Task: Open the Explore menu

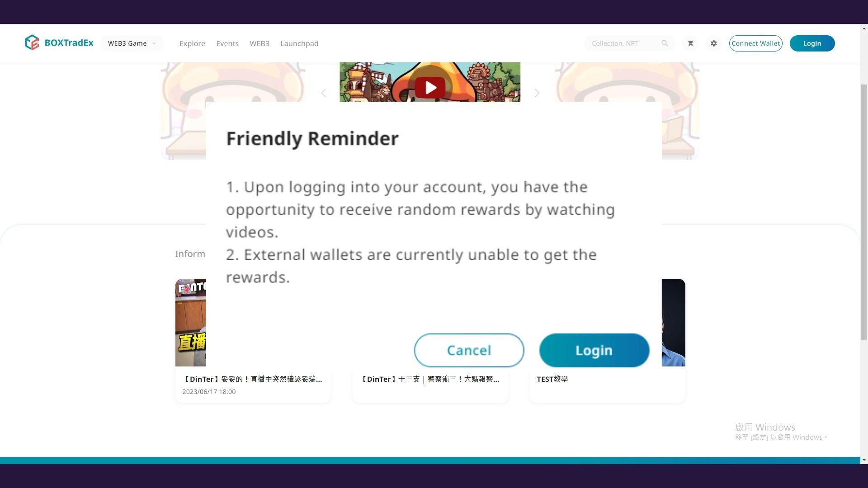Action: click(x=192, y=43)
